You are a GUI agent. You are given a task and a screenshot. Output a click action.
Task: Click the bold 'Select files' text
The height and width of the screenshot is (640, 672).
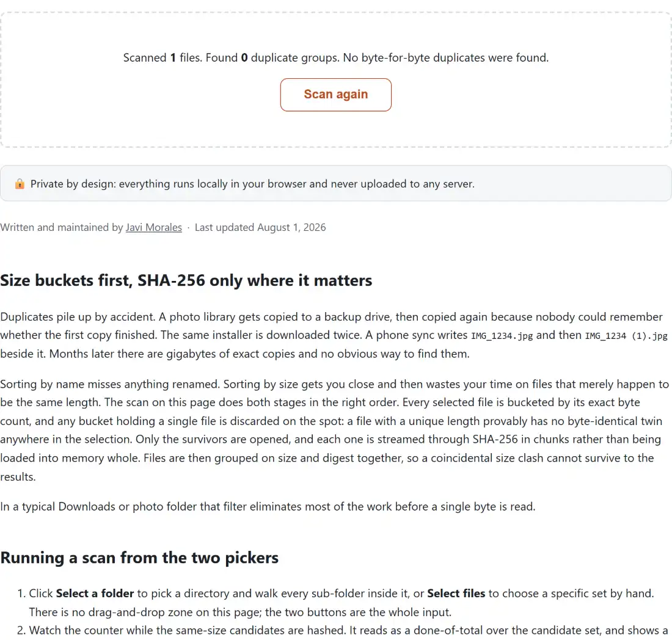tap(456, 594)
